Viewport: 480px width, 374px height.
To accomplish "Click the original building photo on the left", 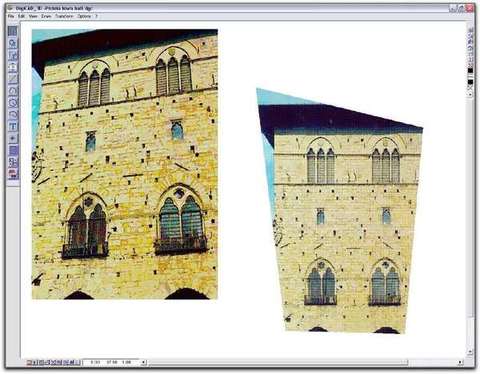I will pyautogui.click(x=125, y=164).
